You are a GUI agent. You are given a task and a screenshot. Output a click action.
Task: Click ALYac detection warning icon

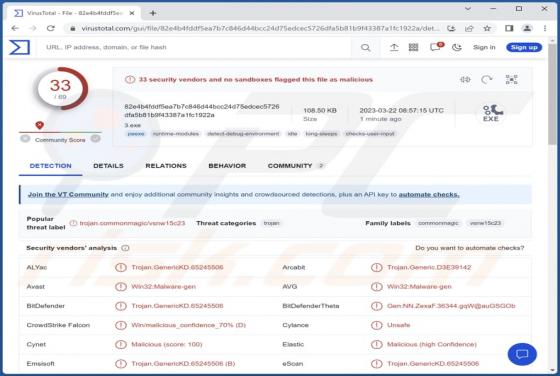[x=121, y=267]
